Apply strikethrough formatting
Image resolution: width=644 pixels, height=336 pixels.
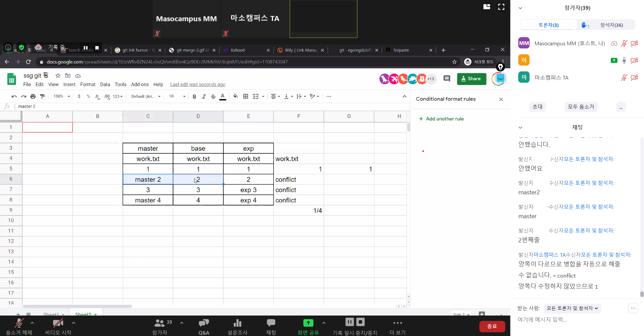[x=213, y=96]
